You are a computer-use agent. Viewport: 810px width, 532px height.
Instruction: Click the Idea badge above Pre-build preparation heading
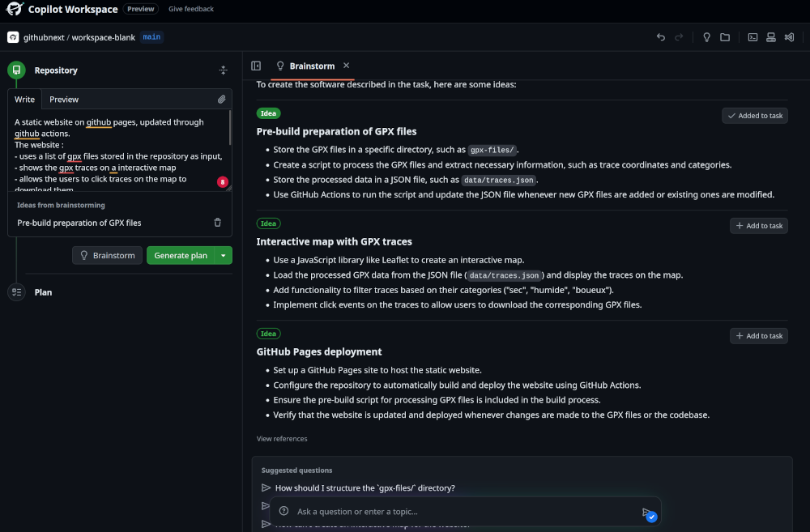point(269,113)
